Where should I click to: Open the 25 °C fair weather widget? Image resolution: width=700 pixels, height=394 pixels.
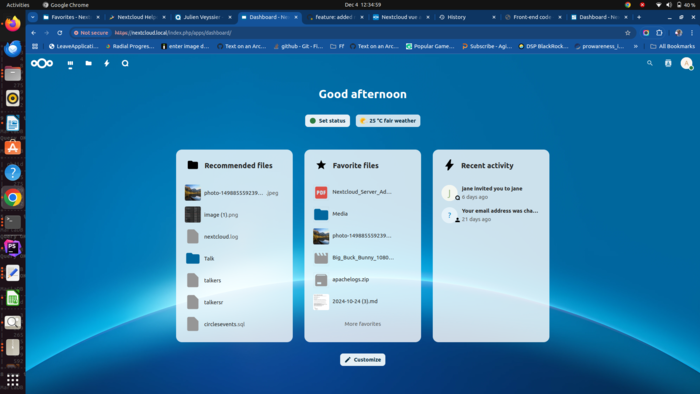click(x=388, y=121)
